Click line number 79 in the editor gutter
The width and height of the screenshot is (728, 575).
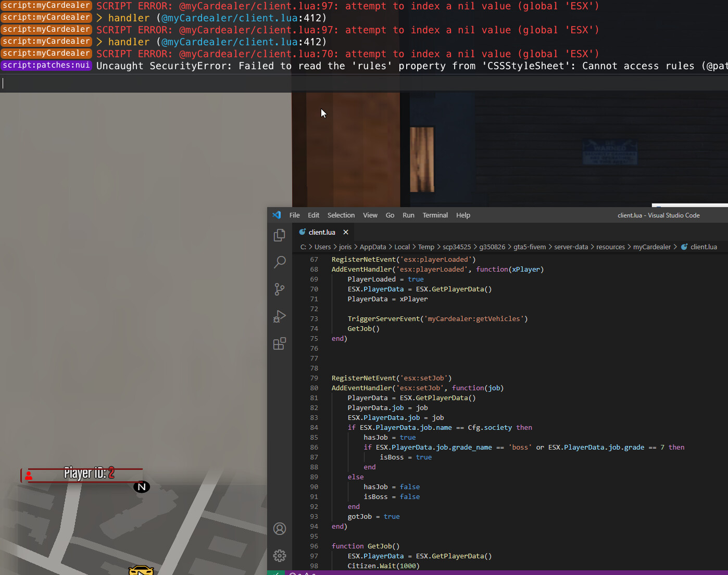pos(314,378)
